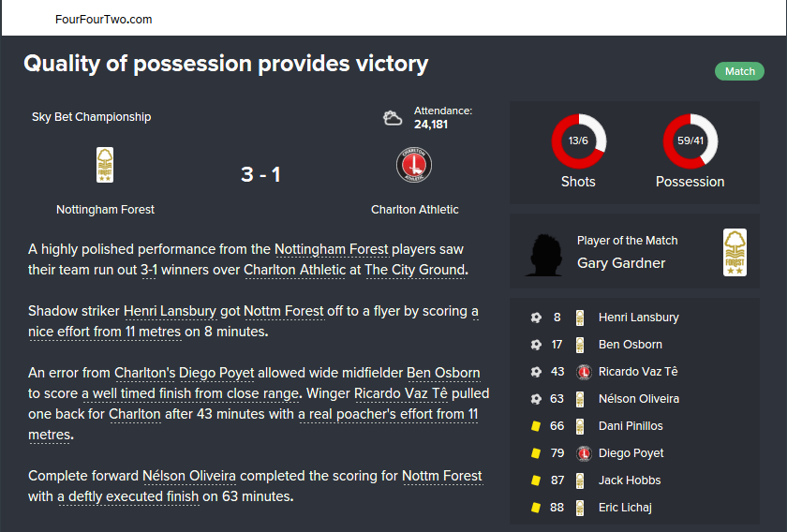787x532 pixels.
Task: Click goal icon for Henri Lansbury event
Action: pyautogui.click(x=536, y=318)
